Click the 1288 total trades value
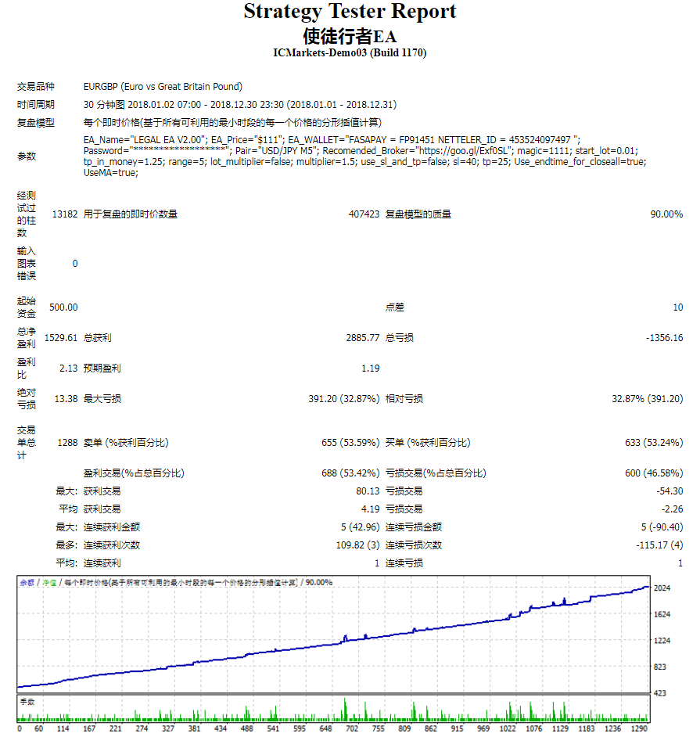700x737 pixels. coord(67,443)
